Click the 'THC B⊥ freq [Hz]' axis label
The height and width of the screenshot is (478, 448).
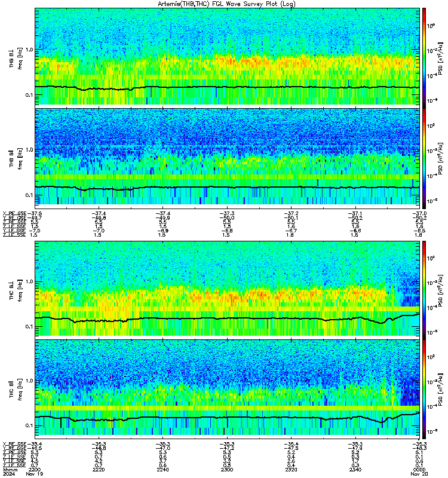click(x=16, y=290)
